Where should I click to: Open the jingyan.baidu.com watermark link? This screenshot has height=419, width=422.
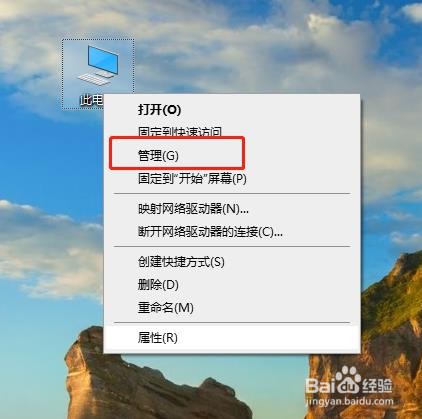(349, 402)
